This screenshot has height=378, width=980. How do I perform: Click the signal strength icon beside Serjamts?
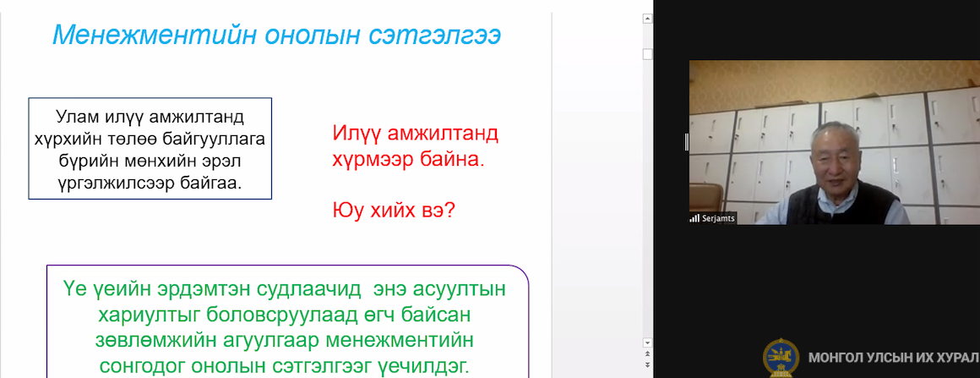694,218
